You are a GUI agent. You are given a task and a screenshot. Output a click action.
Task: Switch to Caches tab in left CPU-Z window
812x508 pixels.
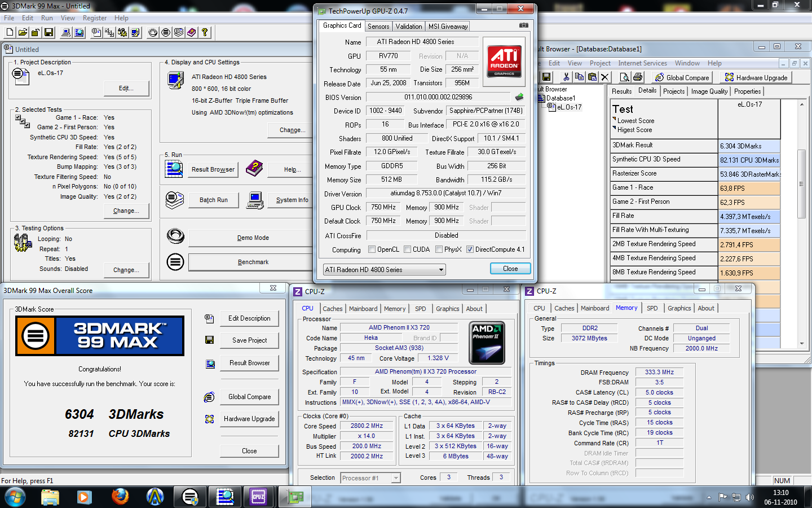(332, 309)
